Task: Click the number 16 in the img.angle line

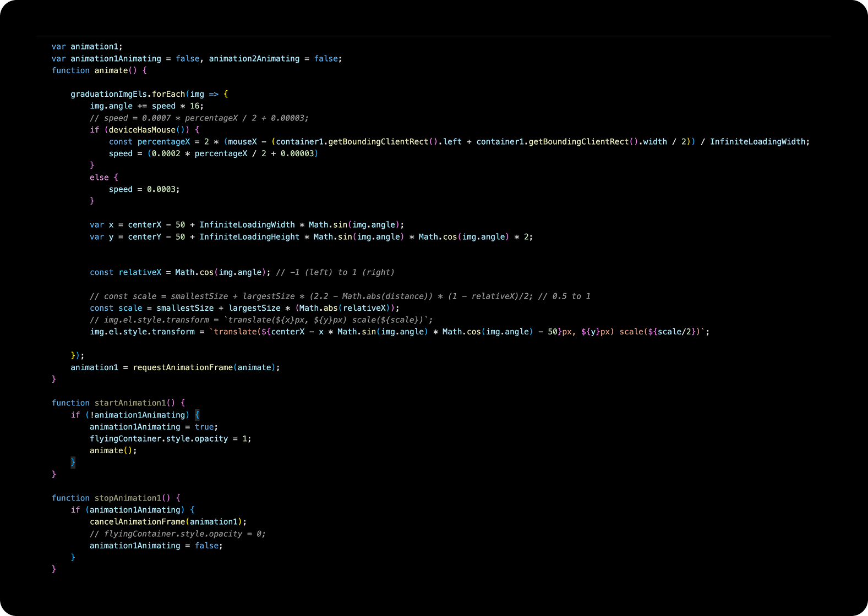Action: 195,106
